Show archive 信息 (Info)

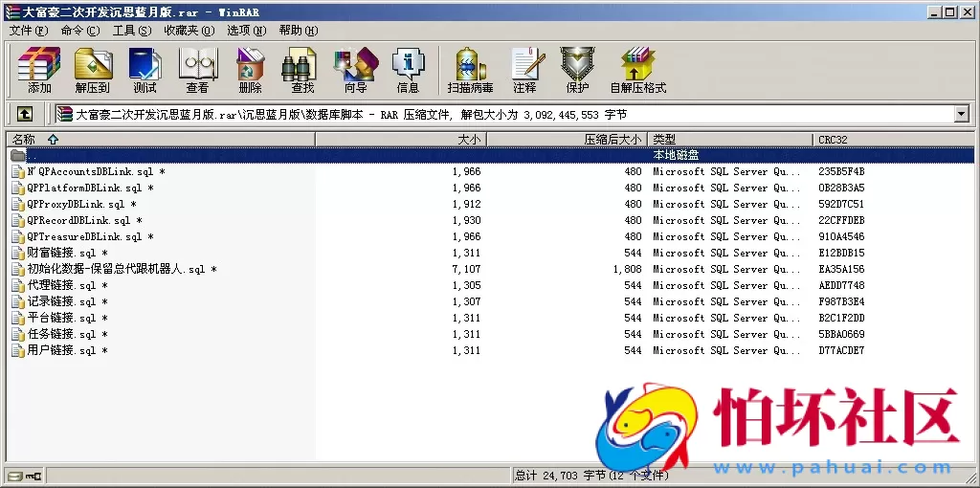[x=408, y=70]
